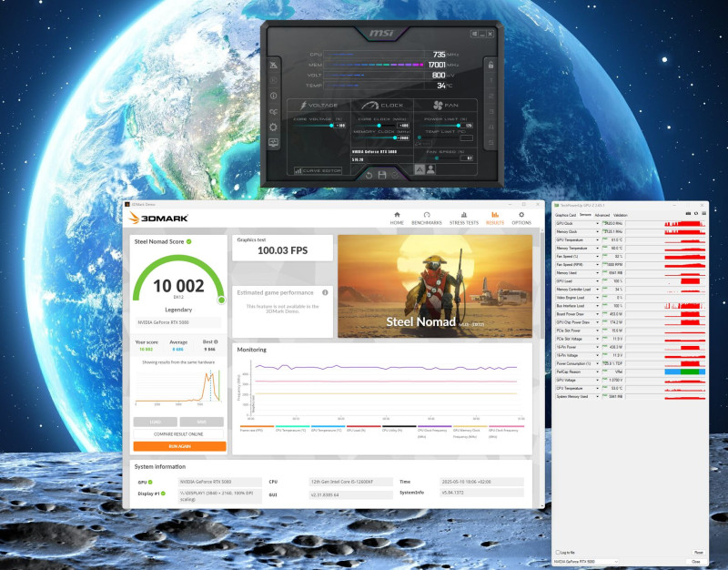The height and width of the screenshot is (570, 728).
Task: Click the profile lock icon in Afterburner
Action: [x=490, y=65]
